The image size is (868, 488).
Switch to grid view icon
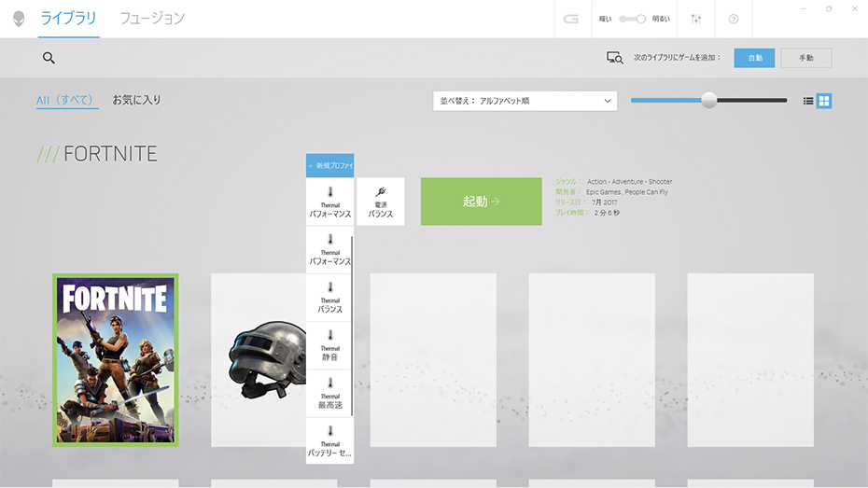coord(824,101)
